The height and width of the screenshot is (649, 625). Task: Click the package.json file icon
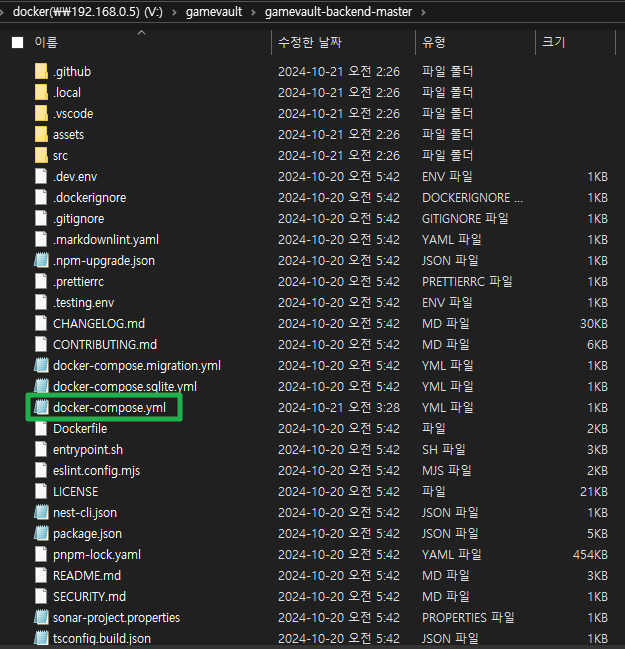pos(41,534)
